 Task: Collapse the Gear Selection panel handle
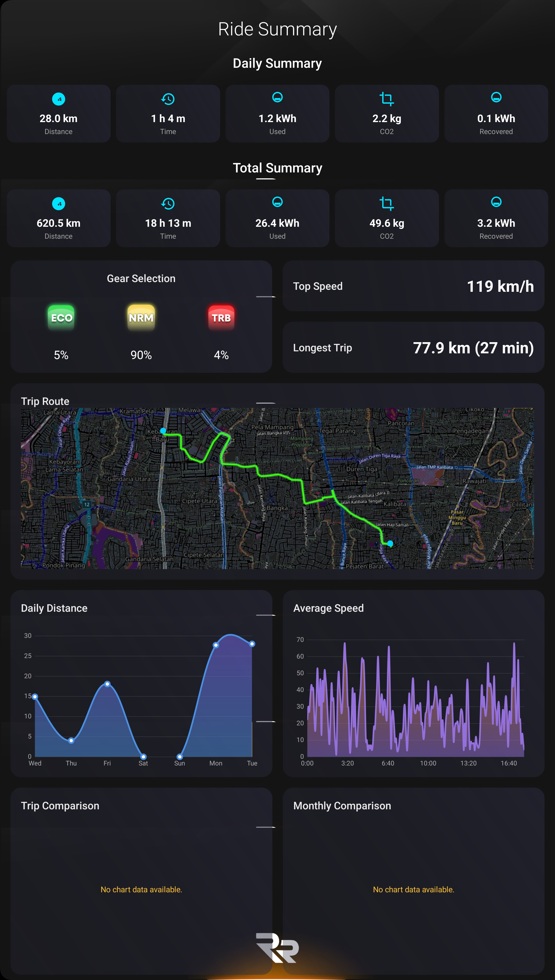(266, 297)
